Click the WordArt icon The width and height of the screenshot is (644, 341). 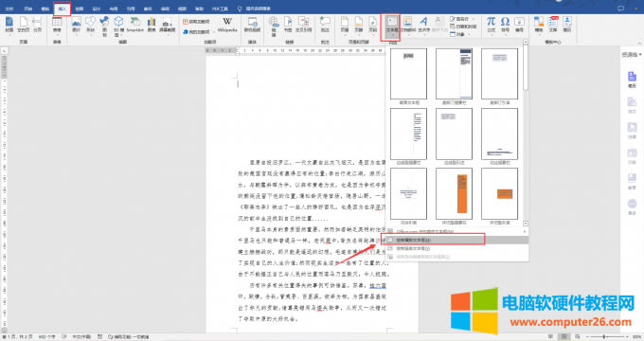tap(423, 25)
